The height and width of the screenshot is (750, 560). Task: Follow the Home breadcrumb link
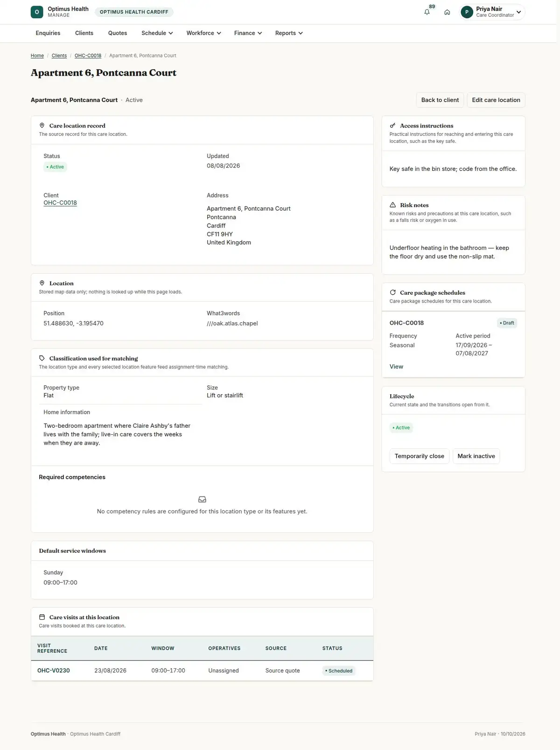click(37, 56)
